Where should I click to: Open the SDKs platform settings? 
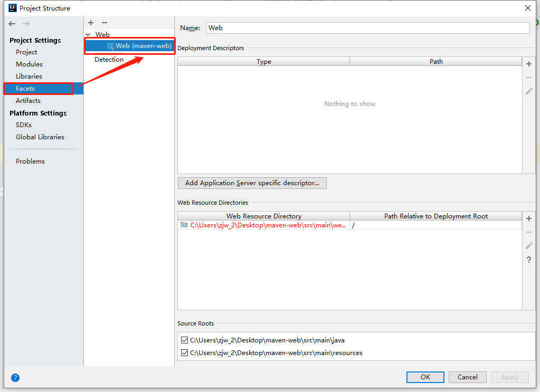24,125
